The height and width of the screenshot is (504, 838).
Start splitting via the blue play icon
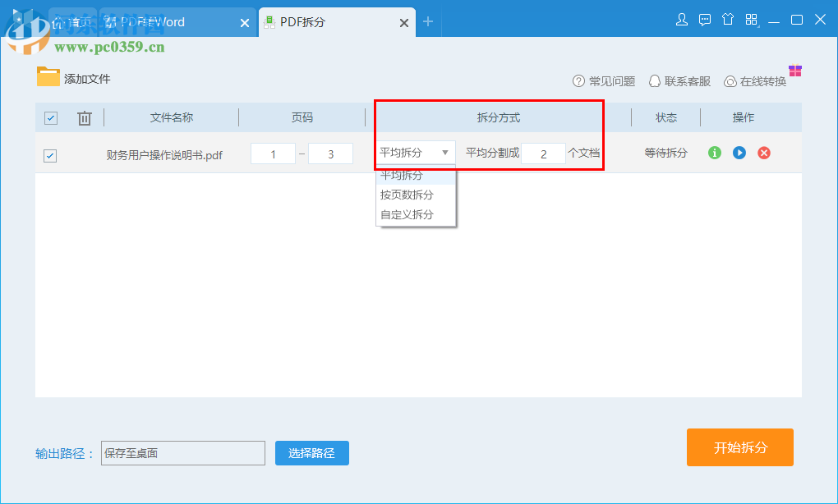coord(739,153)
